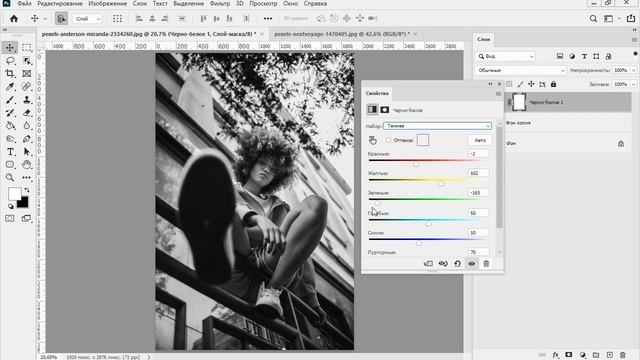Toggle lock transparent pixels
Image resolution: width=640 pixels, height=360 pixels.
[x=509, y=84]
